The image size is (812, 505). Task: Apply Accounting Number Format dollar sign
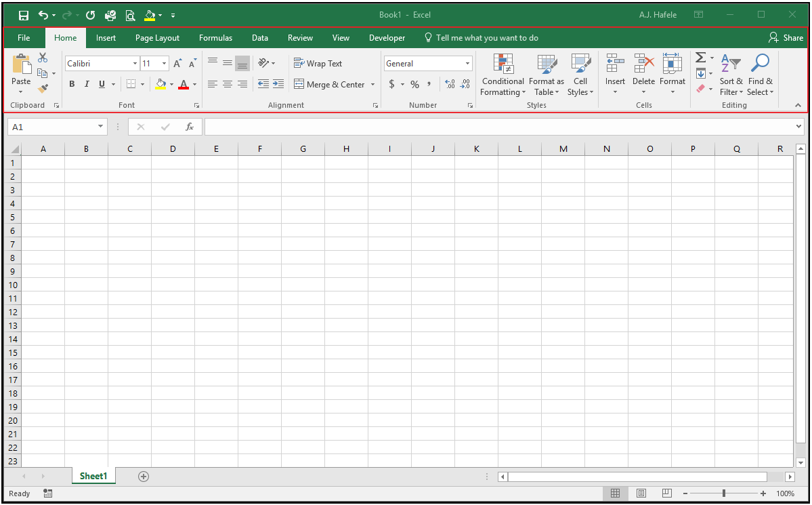(391, 84)
